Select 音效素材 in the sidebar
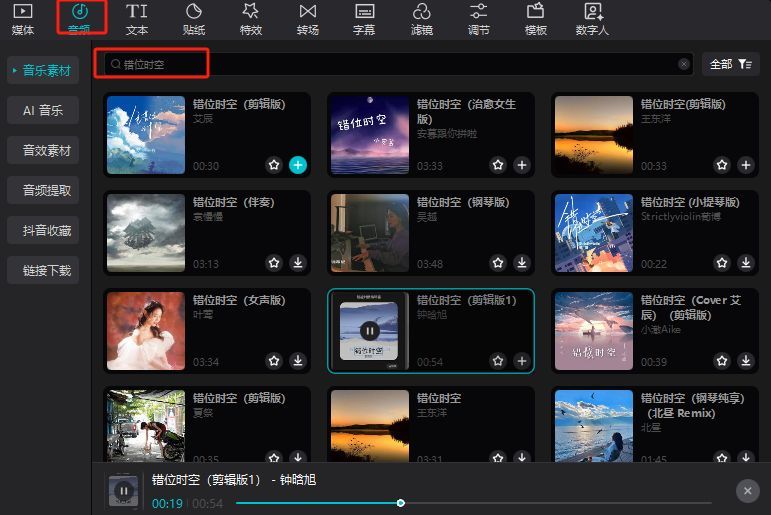Viewport: 771px width, 515px height. pos(43,150)
